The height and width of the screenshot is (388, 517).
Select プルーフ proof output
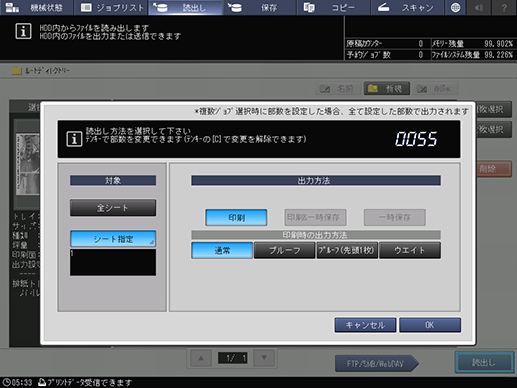point(284,250)
